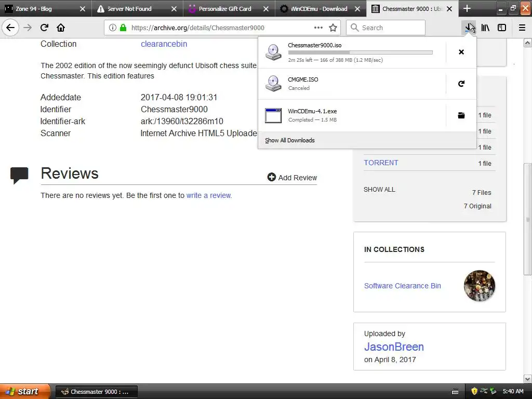The height and width of the screenshot is (399, 532).
Task: Reload the current page
Action: coord(44,28)
